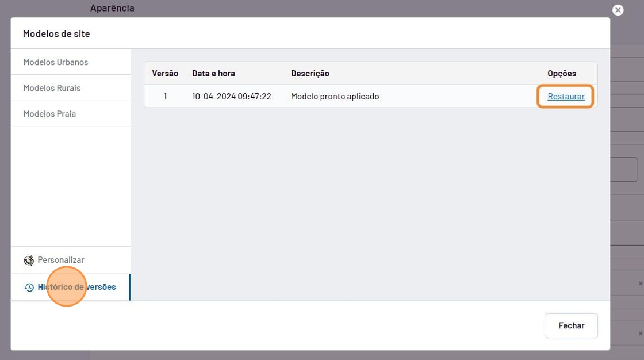Click the clock icon for Histórico de versões
This screenshot has width=644, height=360.
pyautogui.click(x=29, y=288)
